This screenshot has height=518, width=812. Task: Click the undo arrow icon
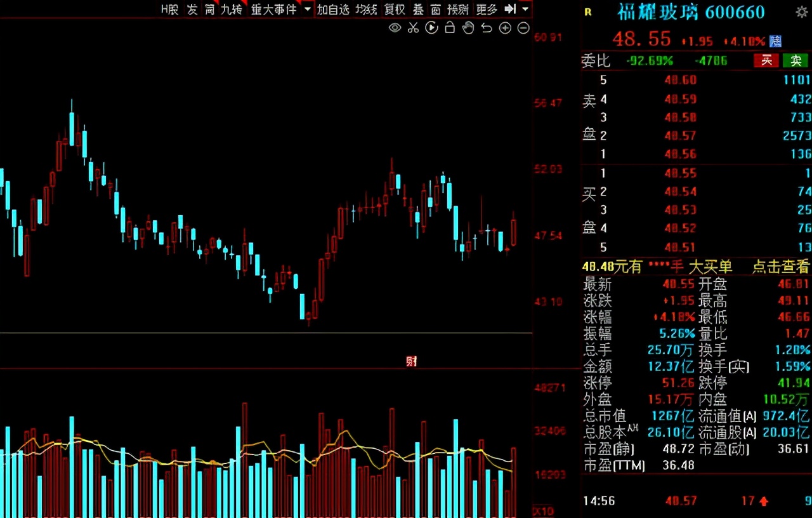(x=487, y=27)
